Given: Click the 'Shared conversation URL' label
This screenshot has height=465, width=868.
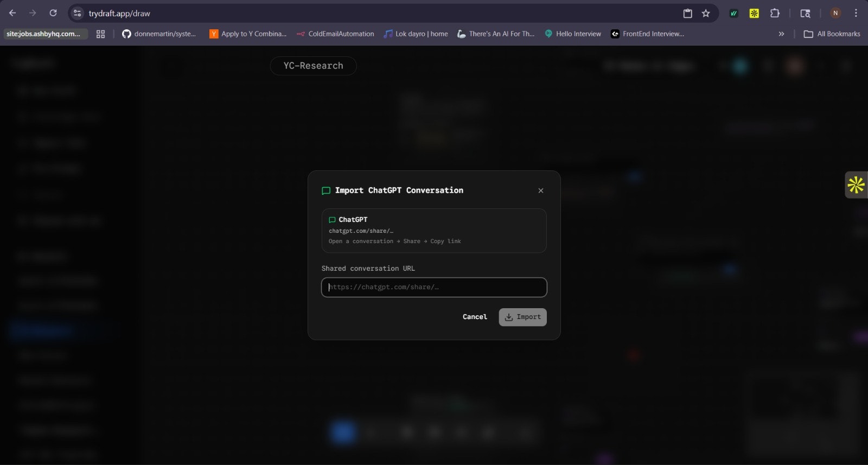Looking at the screenshot, I should point(368,269).
